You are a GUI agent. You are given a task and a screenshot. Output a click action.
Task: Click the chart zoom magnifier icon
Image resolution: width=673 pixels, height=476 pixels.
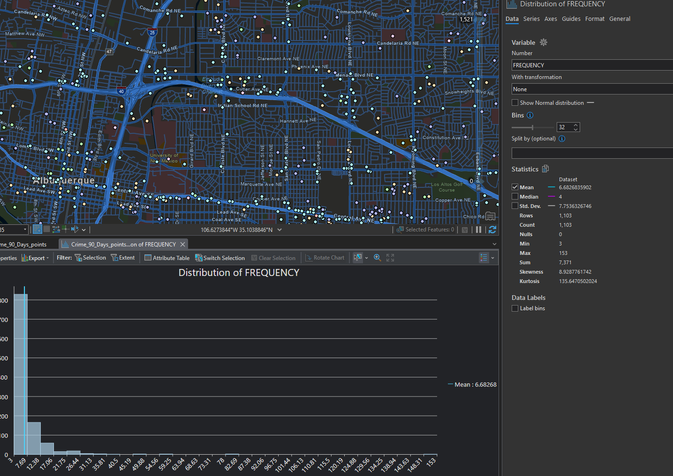click(377, 258)
